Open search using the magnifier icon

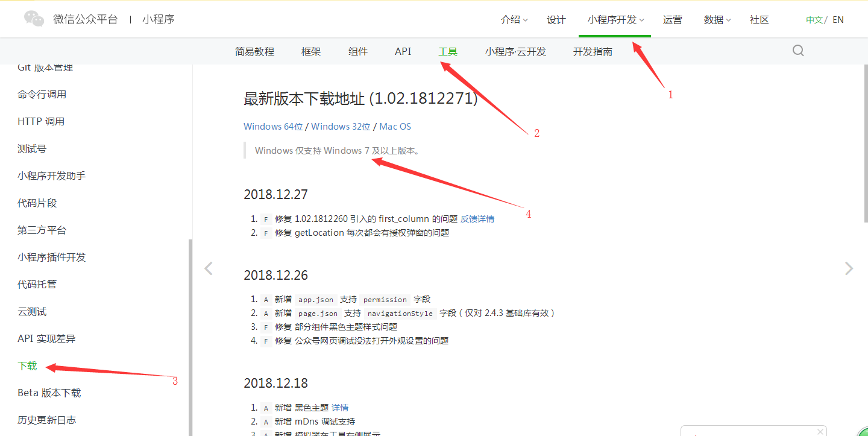[x=797, y=51]
